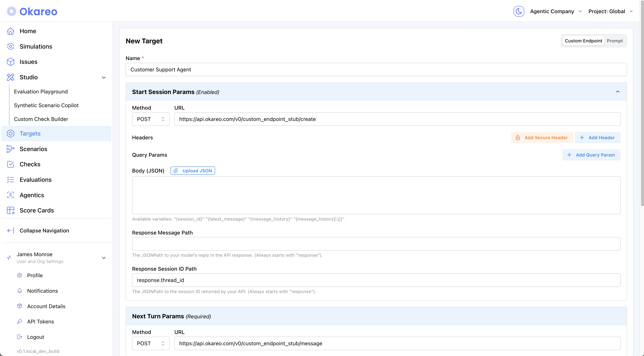644x356 pixels.
Task: Toggle dark mode with moon icon
Action: click(x=519, y=11)
